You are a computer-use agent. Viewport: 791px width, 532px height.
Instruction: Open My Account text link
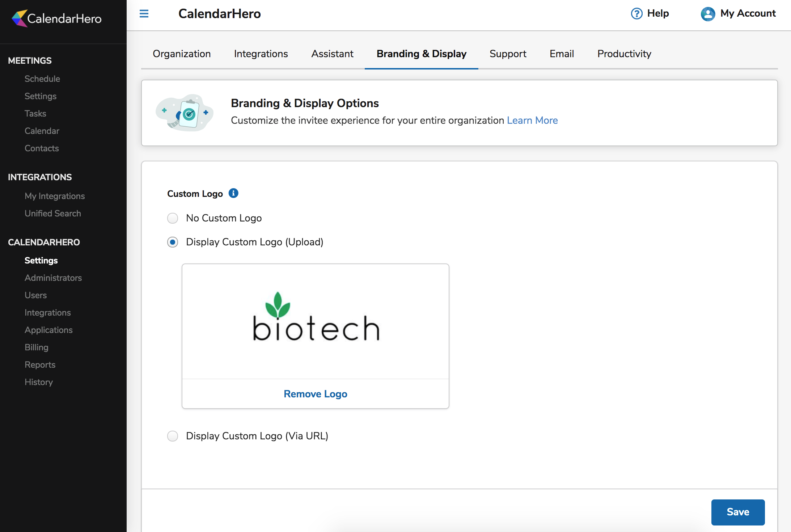[748, 13]
